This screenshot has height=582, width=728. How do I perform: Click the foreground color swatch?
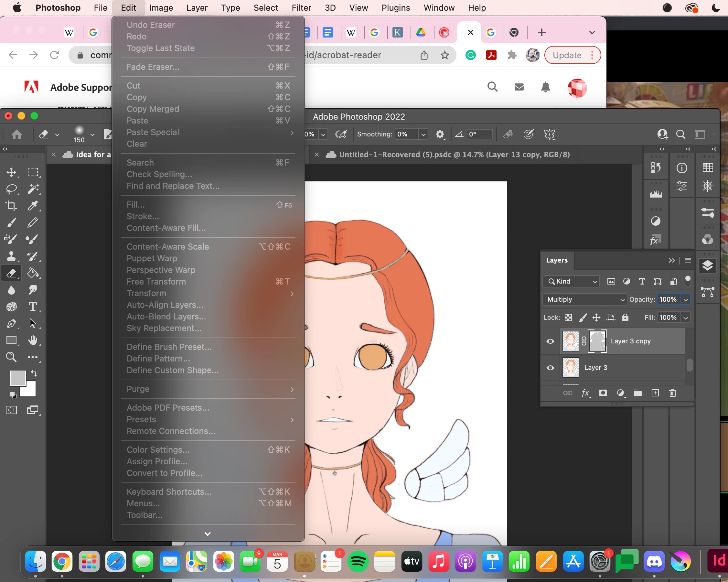[17, 378]
